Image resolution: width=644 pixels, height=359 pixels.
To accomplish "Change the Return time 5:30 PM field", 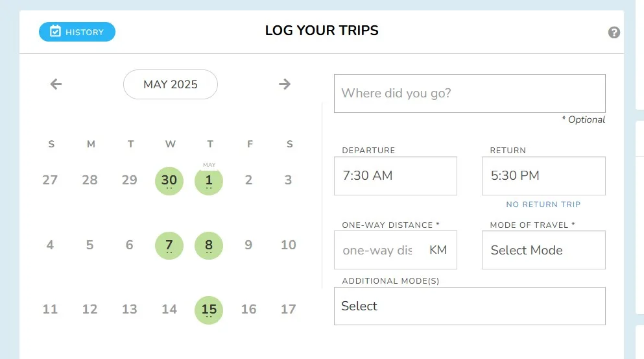I will point(543,175).
